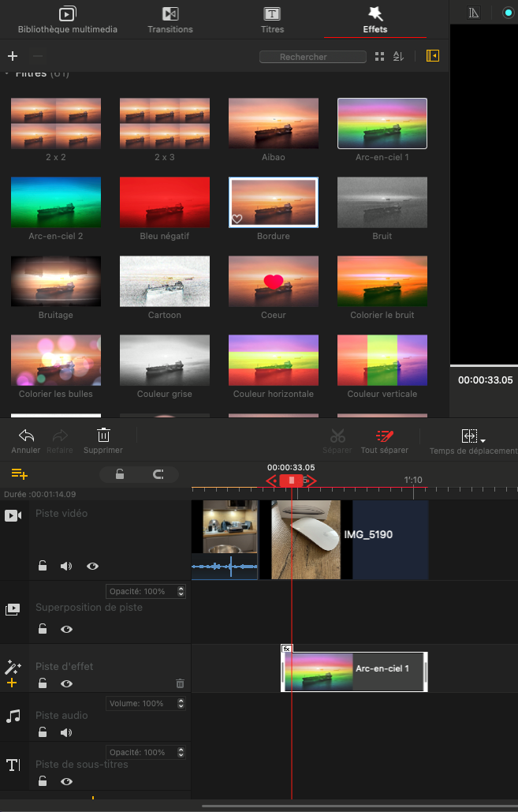Select the Bleu négatif filter
This screenshot has height=812, width=518.
(x=165, y=203)
